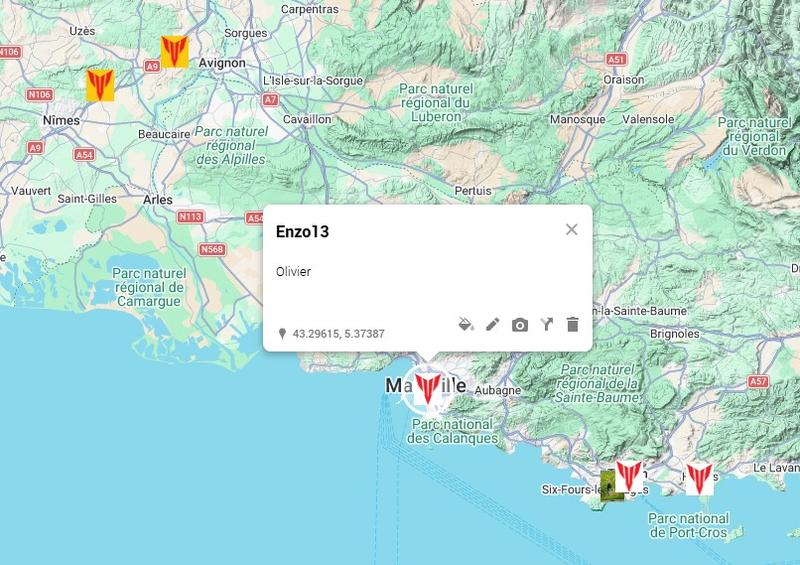Select the yellow marker near Avignon
Screen dimensions: 800x565
tap(174, 52)
